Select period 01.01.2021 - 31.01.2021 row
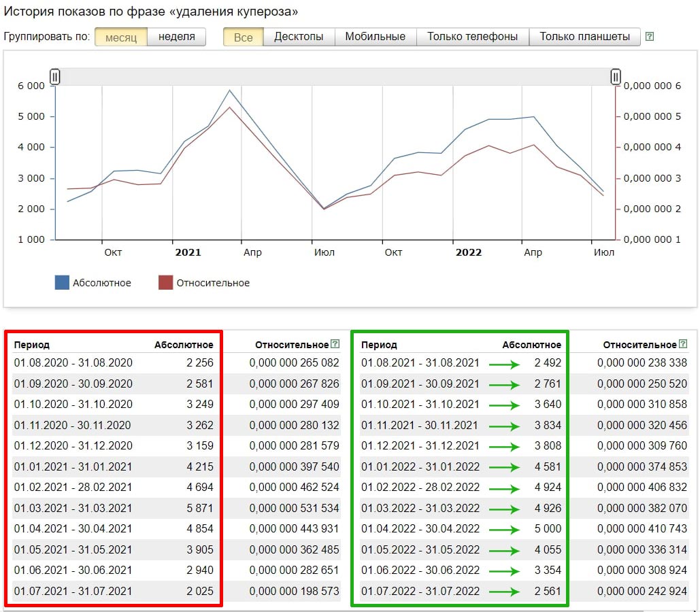The height and width of the screenshot is (612, 700). tap(177, 466)
